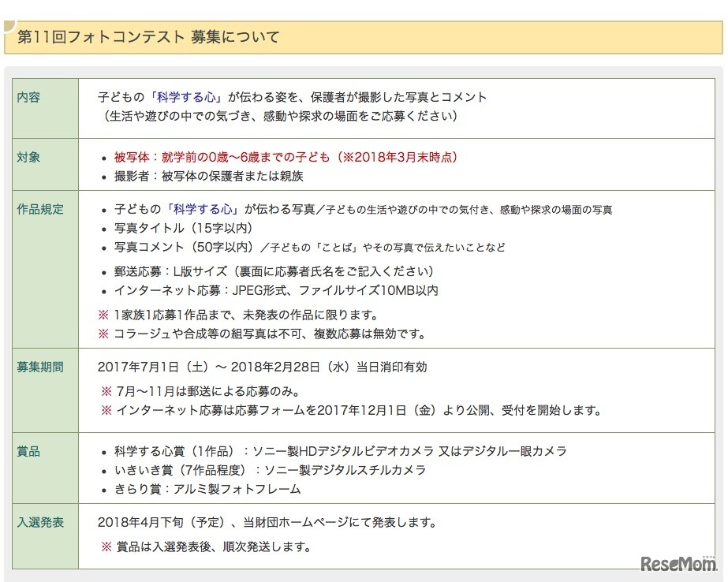The height and width of the screenshot is (582, 728).
Task: Select the heading 第11回フォトコンテスト 募集について
Action: [148, 36]
